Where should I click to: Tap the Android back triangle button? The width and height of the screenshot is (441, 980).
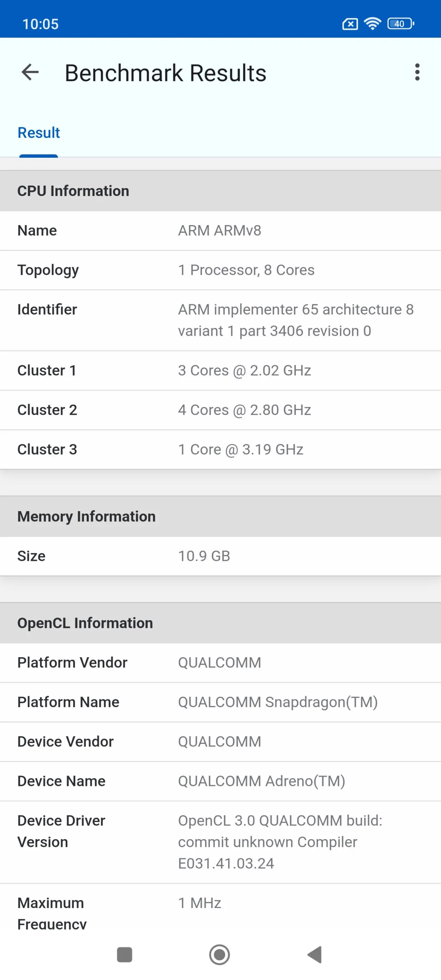(315, 955)
